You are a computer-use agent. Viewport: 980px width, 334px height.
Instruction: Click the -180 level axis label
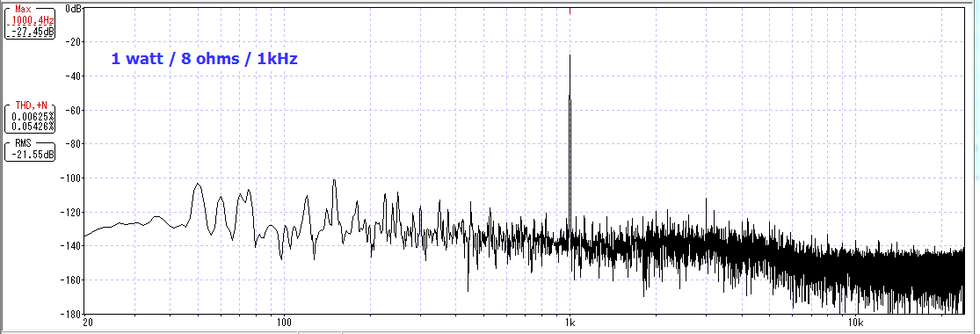click(x=72, y=314)
